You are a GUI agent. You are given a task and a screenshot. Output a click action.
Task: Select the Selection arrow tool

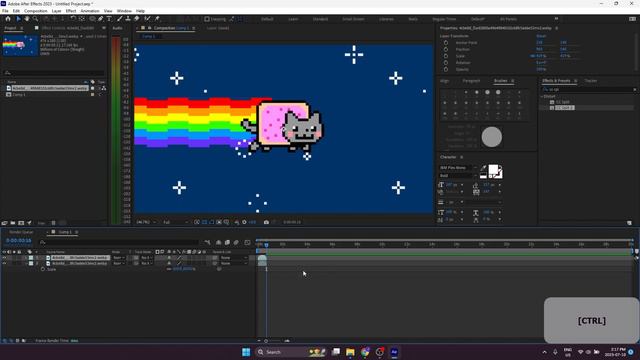[x=18, y=19]
